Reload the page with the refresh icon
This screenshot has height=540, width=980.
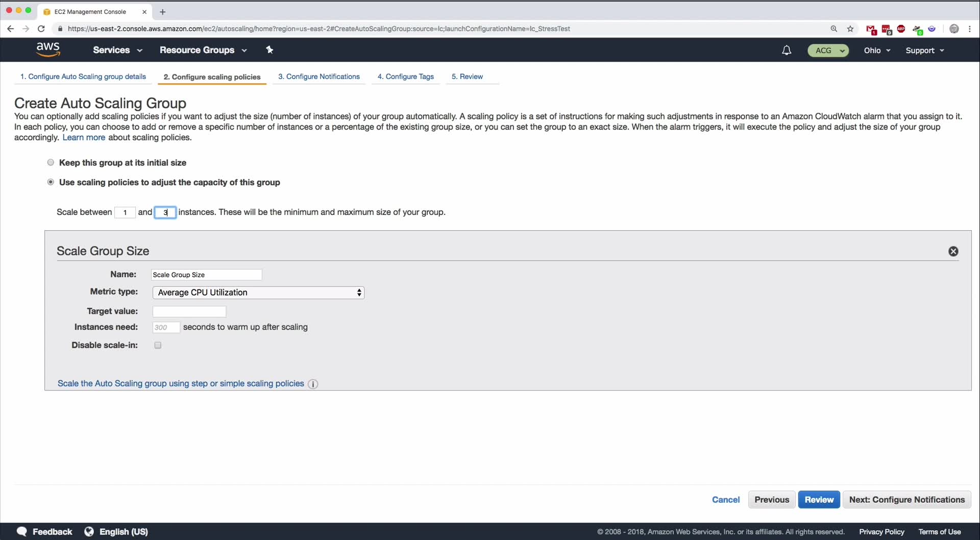[x=41, y=29]
